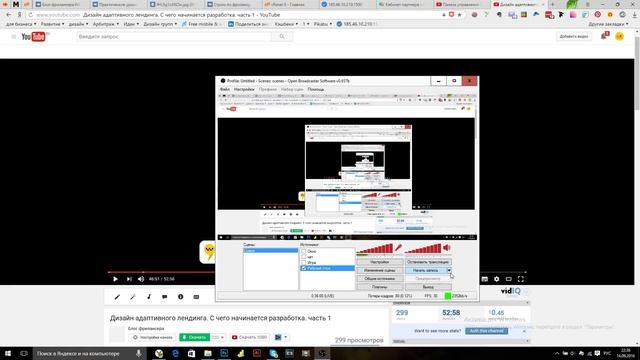
Task: Open YouTube account avatar
Action: click(x=619, y=36)
